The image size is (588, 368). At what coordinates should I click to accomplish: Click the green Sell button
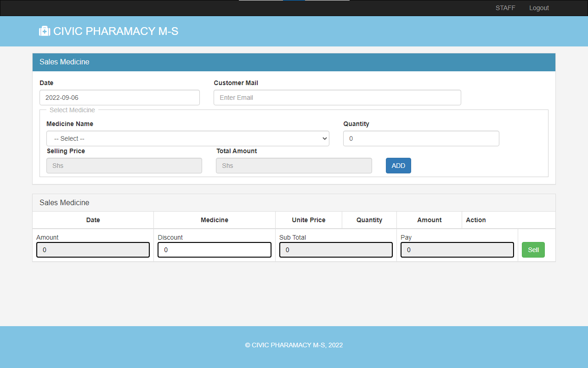(533, 250)
